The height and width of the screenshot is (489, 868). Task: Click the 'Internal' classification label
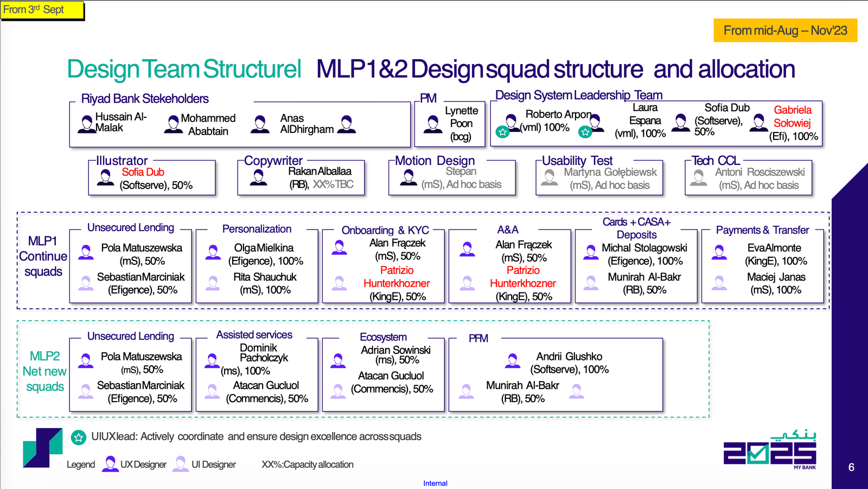(x=435, y=483)
